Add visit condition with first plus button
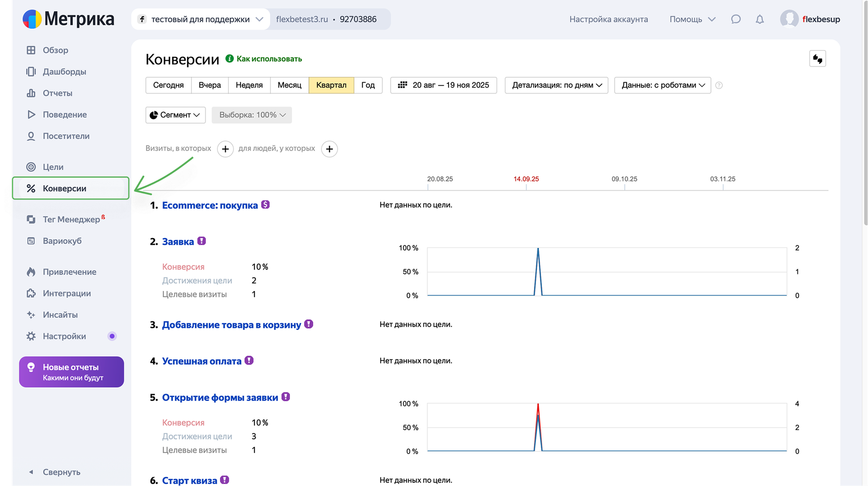The height and width of the screenshot is (486, 868). [x=225, y=149]
